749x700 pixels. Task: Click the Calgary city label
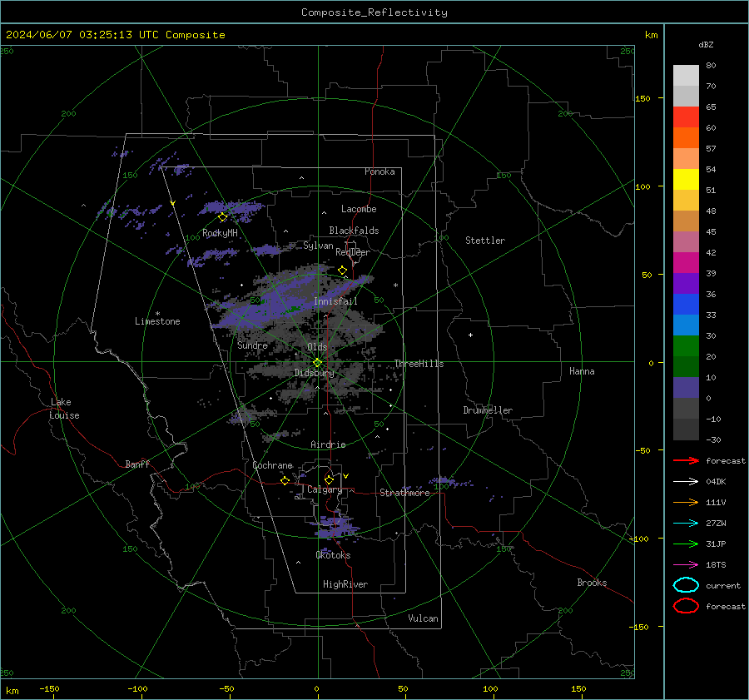coord(325,489)
